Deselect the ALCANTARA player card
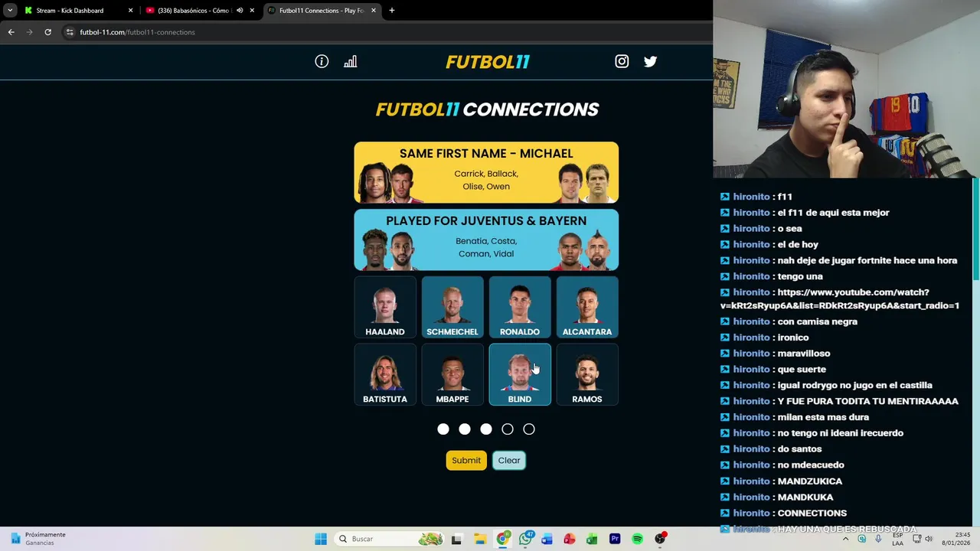The height and width of the screenshot is (551, 980). (587, 307)
